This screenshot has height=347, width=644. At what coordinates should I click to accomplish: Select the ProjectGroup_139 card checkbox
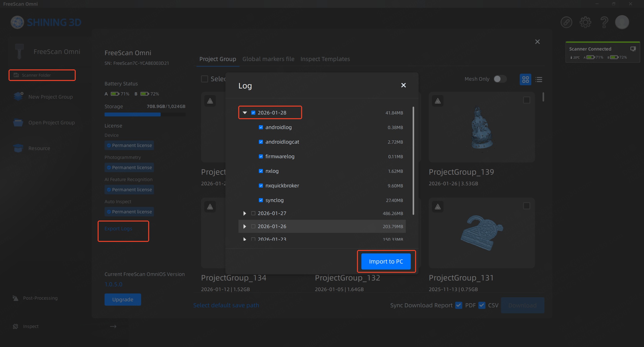527,100
